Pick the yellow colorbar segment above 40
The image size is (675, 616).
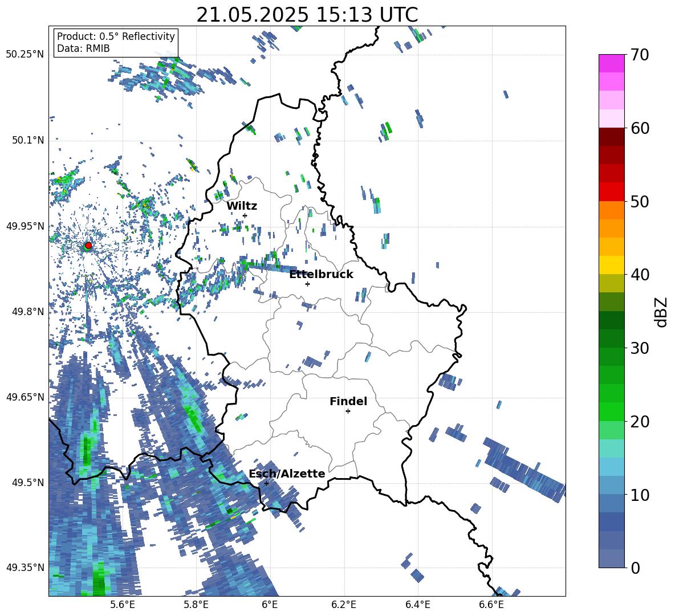(x=611, y=265)
